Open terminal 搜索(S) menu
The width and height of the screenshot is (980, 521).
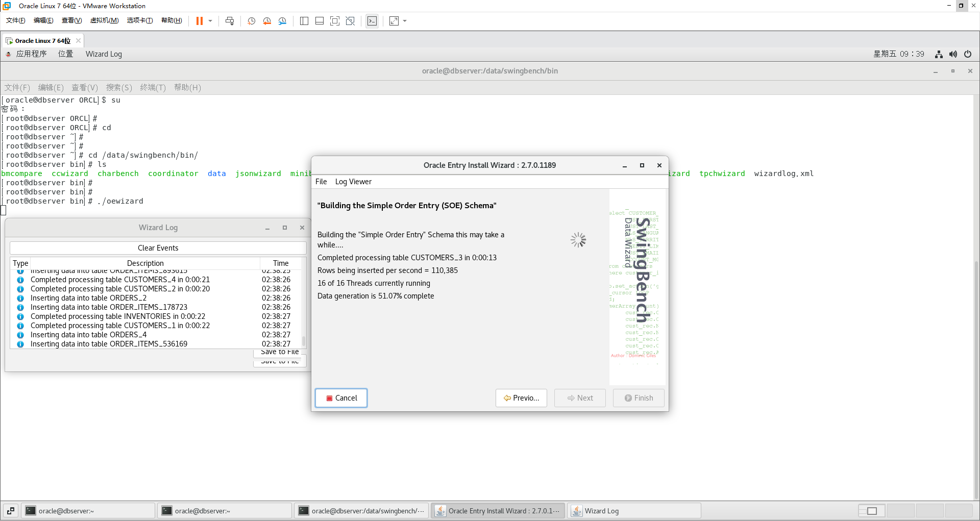pos(119,88)
